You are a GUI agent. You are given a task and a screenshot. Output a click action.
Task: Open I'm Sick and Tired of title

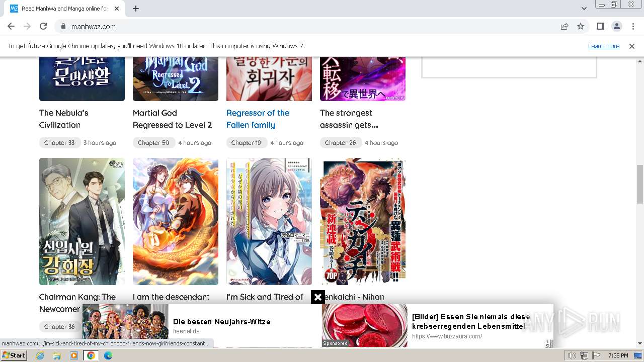point(265,297)
